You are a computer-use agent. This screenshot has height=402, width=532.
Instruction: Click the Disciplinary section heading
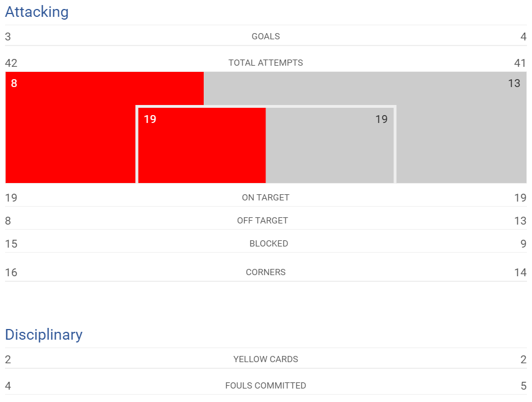[x=44, y=335]
